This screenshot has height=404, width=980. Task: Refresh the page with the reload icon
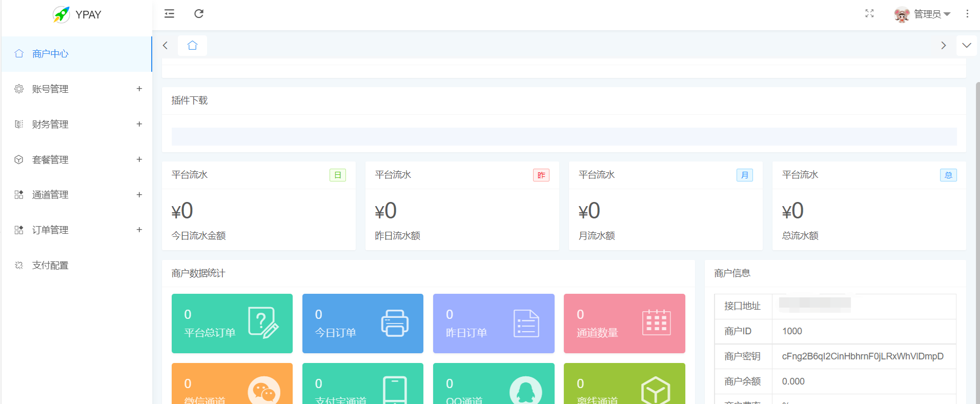[x=199, y=14]
